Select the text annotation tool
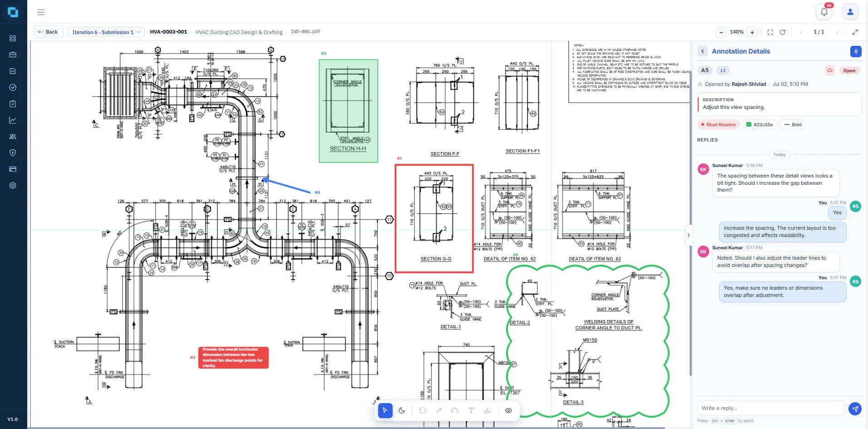The height and width of the screenshot is (429, 868). (471, 410)
